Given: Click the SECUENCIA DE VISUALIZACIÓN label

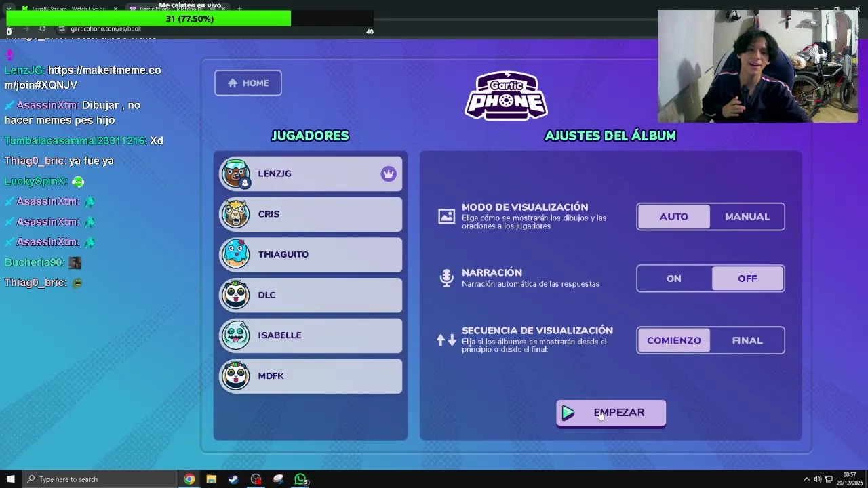Looking at the screenshot, I should tap(537, 331).
